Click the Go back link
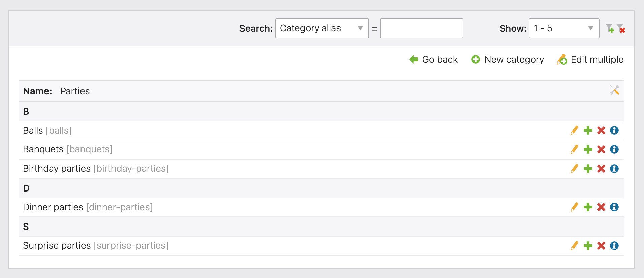Viewport: 644px width, 278px height. point(433,60)
